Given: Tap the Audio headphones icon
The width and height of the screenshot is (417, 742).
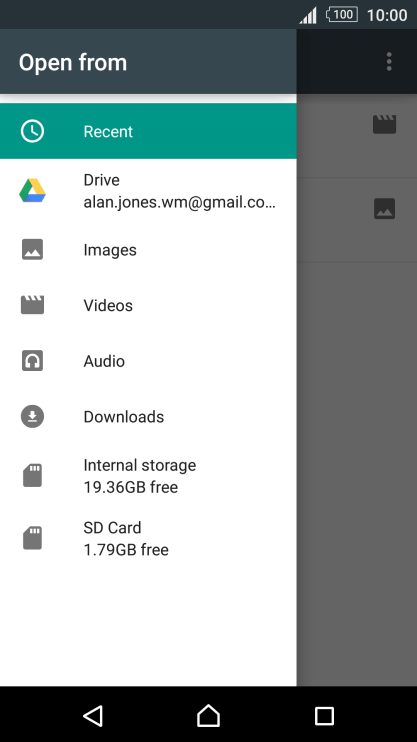Looking at the screenshot, I should pyautogui.click(x=32, y=361).
